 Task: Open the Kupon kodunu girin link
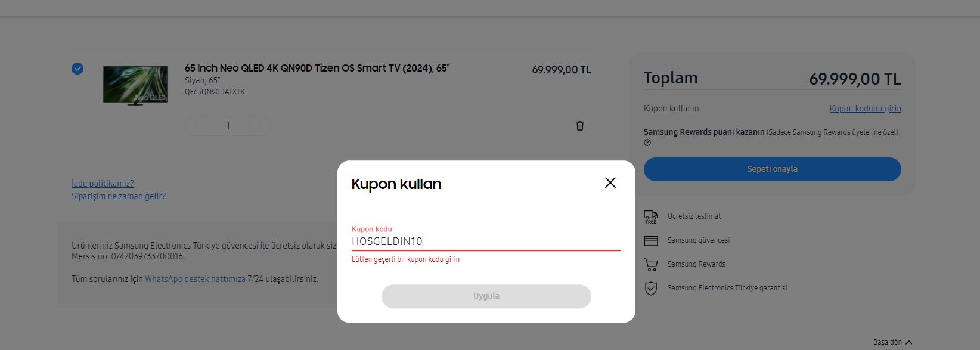(x=865, y=109)
